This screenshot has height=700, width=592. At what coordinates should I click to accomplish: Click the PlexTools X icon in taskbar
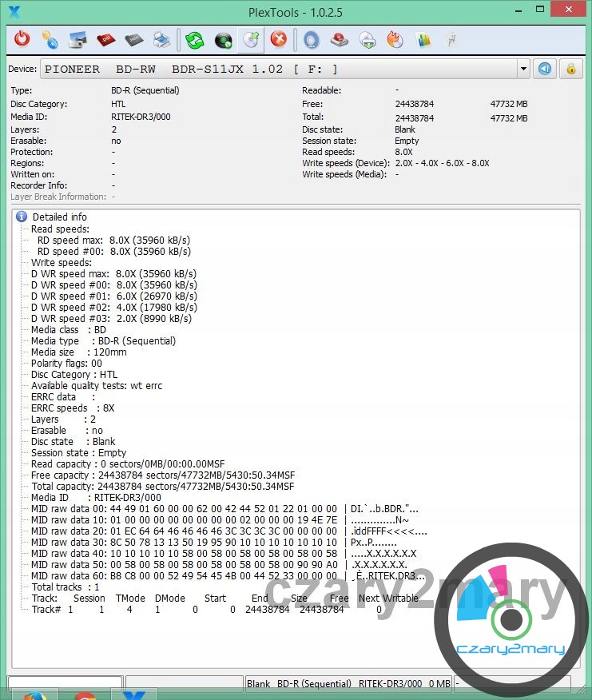pyautogui.click(x=133, y=695)
